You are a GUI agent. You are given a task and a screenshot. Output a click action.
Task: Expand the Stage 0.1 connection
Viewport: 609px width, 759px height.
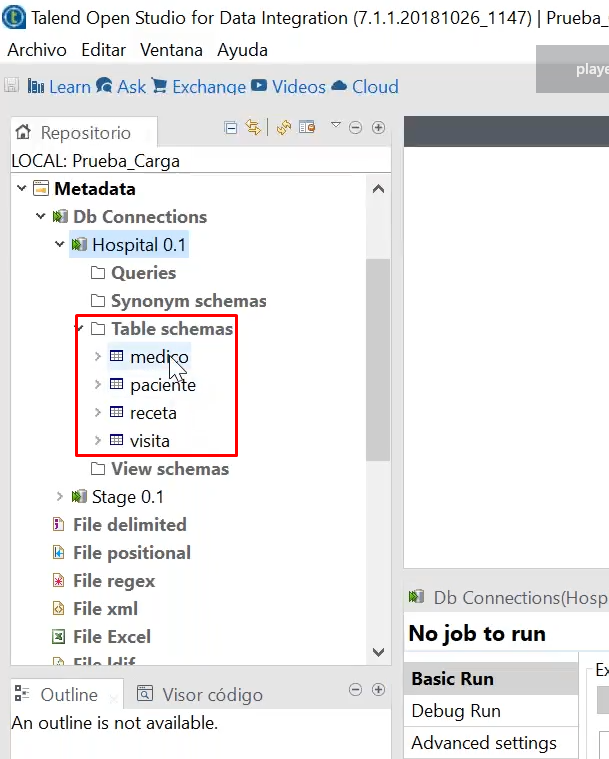[x=60, y=496]
